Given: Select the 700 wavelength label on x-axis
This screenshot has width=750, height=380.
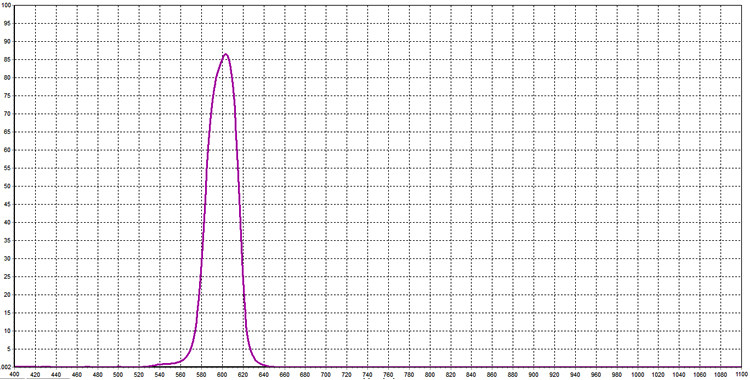Looking at the screenshot, I should coord(326,373).
